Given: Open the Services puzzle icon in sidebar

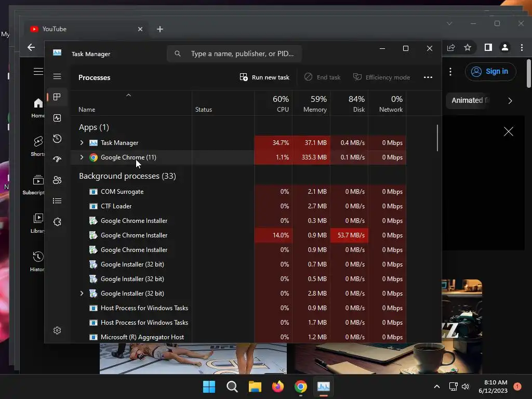Looking at the screenshot, I should point(57,222).
